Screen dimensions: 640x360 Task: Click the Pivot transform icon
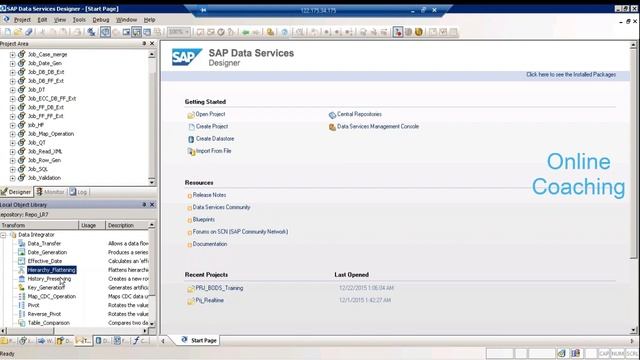pos(22,305)
